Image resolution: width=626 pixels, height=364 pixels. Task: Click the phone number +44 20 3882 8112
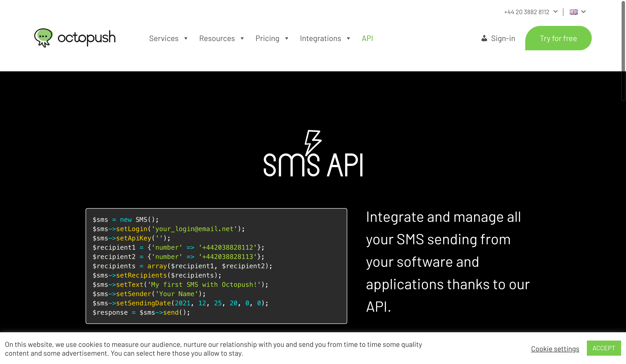point(526,12)
